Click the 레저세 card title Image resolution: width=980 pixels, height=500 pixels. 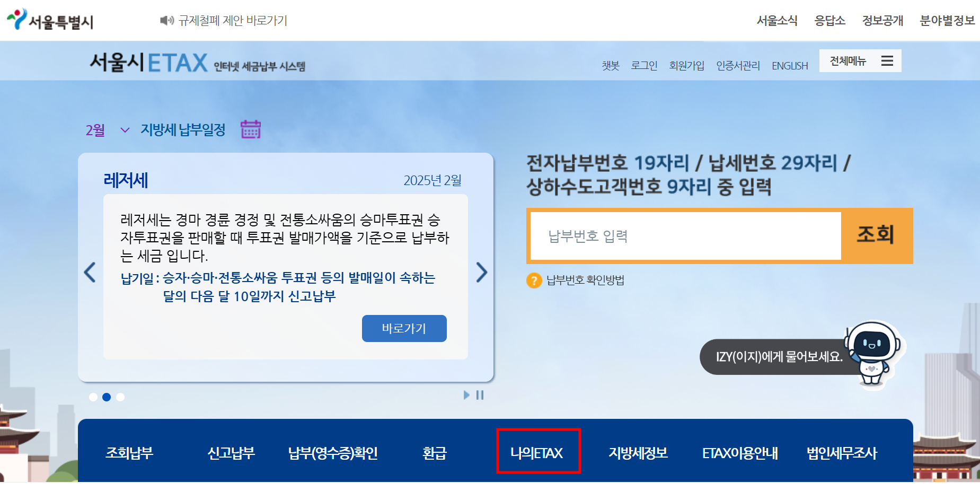[126, 180]
